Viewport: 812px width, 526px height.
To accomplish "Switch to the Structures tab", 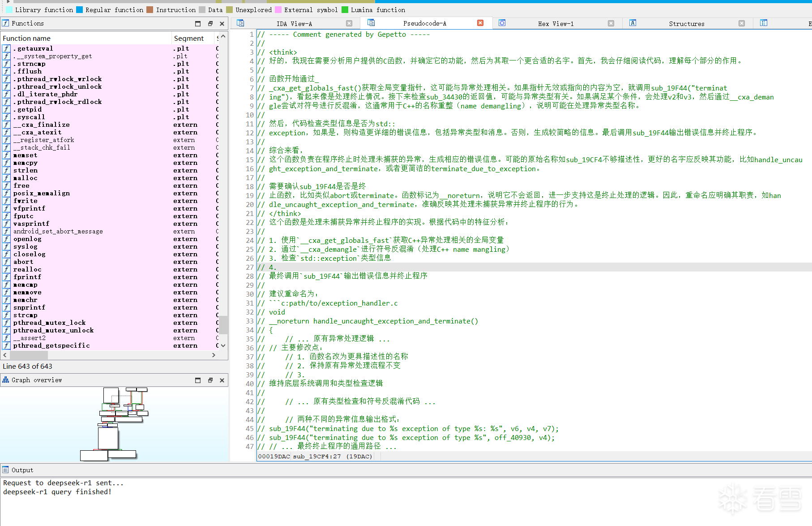I will point(687,23).
